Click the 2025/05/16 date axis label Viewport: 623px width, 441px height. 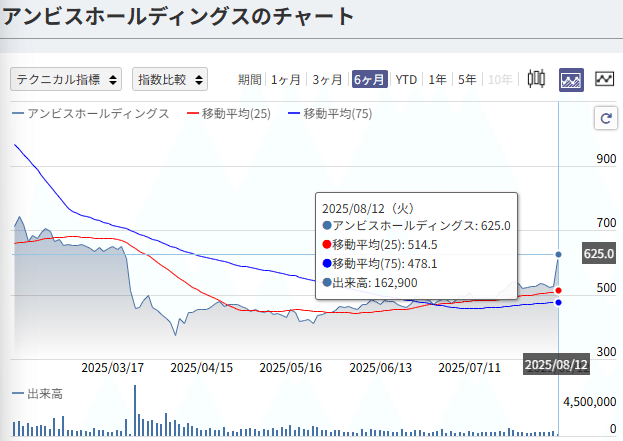coord(290,368)
